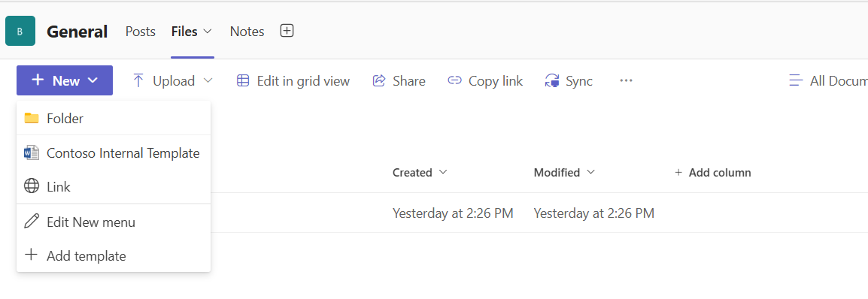Click the Copy link chain icon
Viewport: 868px width, 299px height.
[x=454, y=80]
